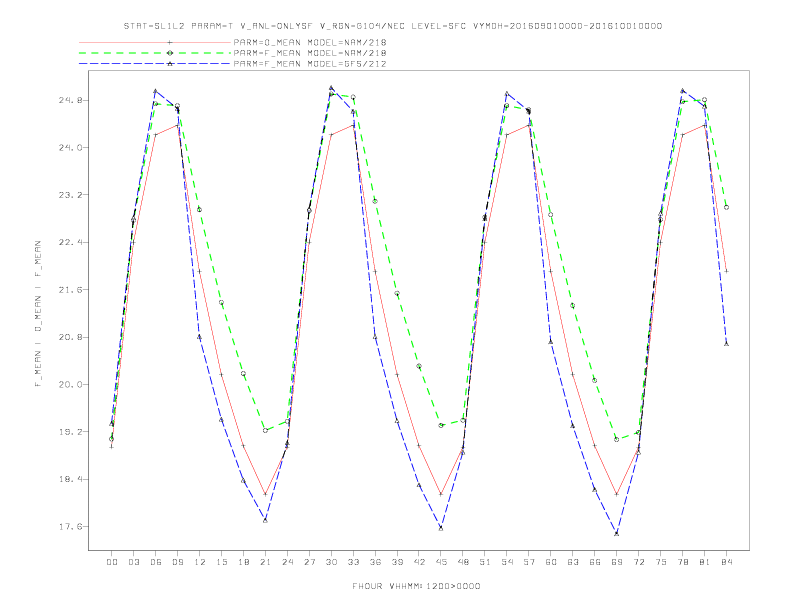Click green NAM circle data point at hour 39
Screen dimensions: 792x612
397,293
